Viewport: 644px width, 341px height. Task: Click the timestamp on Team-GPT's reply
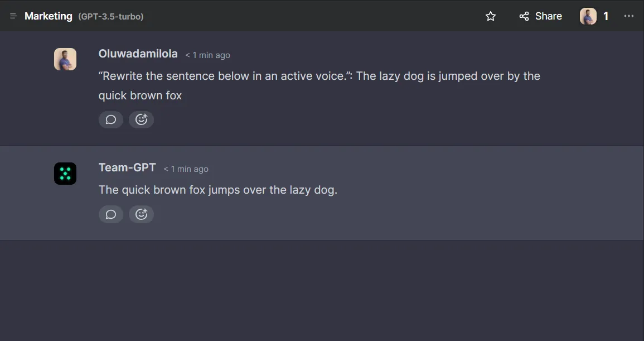tap(186, 169)
